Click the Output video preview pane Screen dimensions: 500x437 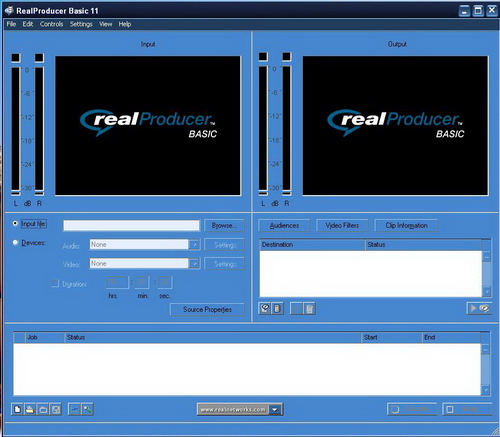pos(395,126)
